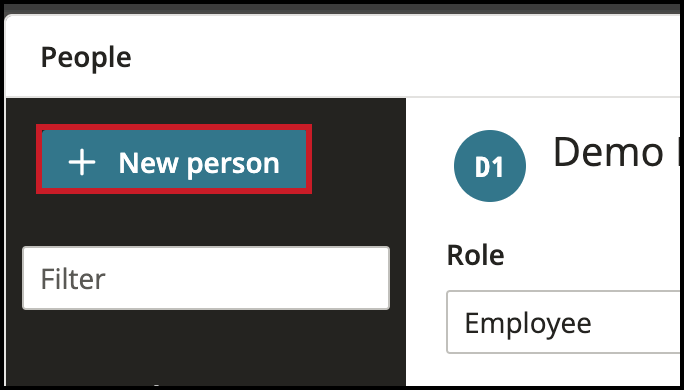Expand the Role combo box showing Employee
This screenshot has width=684, height=390.
(x=565, y=322)
